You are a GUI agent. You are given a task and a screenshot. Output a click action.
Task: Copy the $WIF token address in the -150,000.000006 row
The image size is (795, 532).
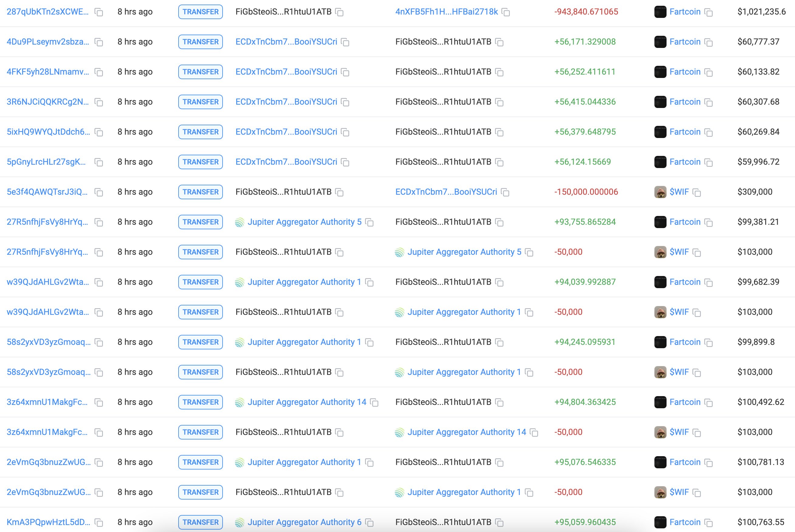pos(697,192)
